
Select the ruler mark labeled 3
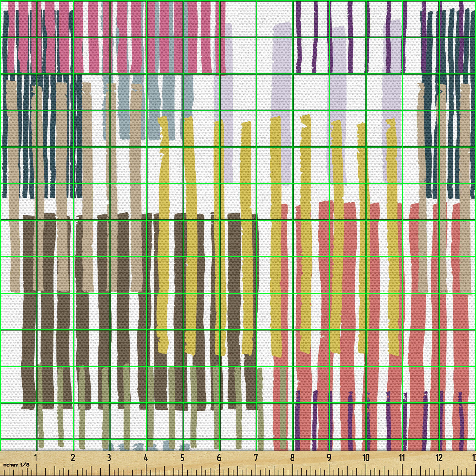click(109, 458)
